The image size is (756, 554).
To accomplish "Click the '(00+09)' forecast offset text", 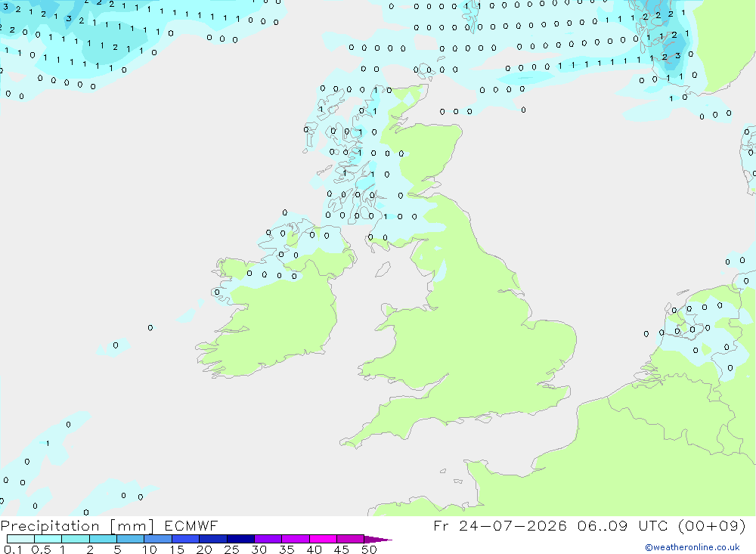I will [711, 525].
